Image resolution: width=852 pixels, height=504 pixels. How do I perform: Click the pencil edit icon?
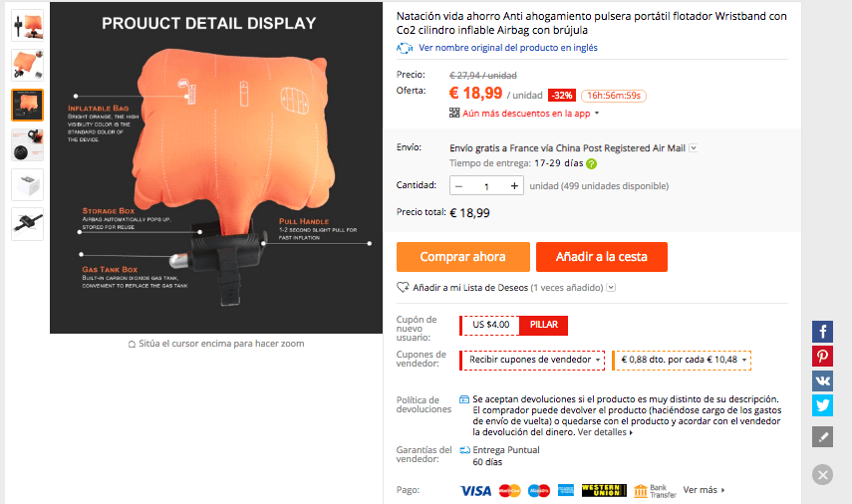click(x=822, y=436)
